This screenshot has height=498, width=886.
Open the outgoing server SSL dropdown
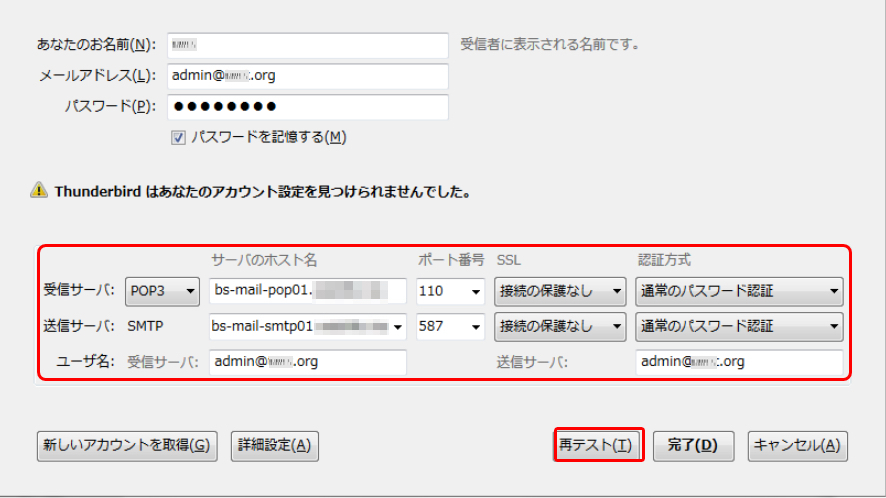coord(559,327)
